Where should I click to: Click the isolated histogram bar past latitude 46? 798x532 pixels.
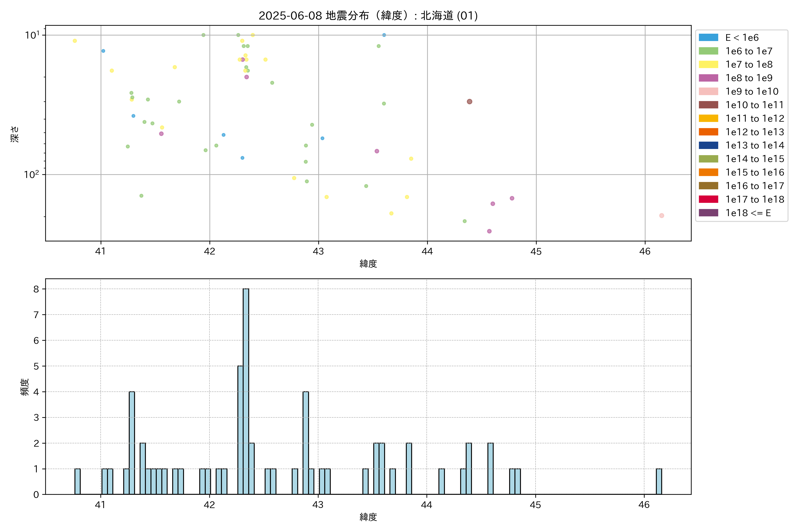pos(659,481)
